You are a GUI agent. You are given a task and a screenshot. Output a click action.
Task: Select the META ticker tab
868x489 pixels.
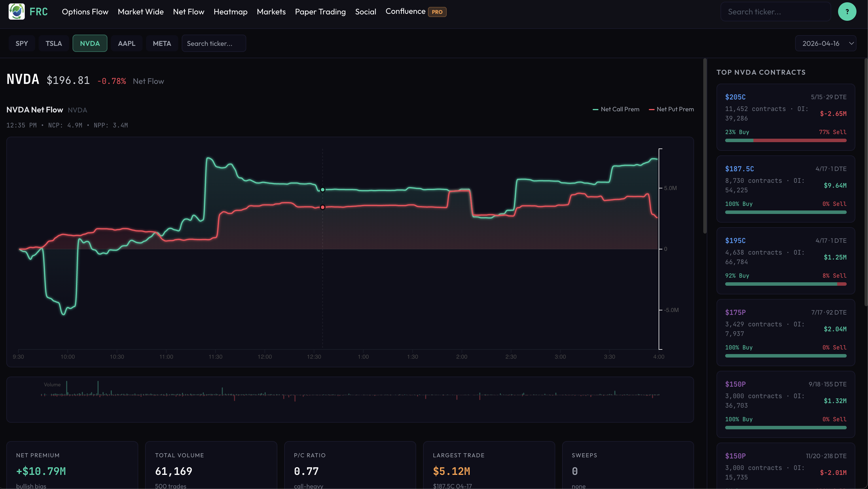click(x=162, y=43)
